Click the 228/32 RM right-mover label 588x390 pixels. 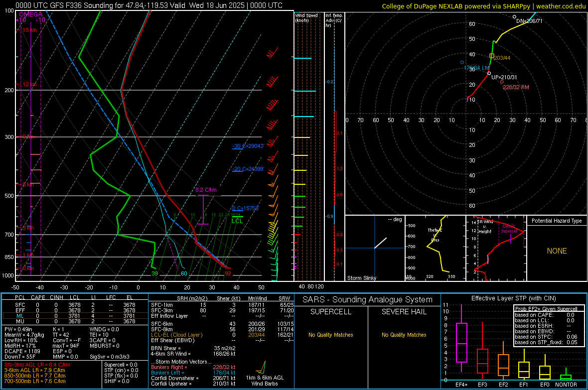point(516,87)
